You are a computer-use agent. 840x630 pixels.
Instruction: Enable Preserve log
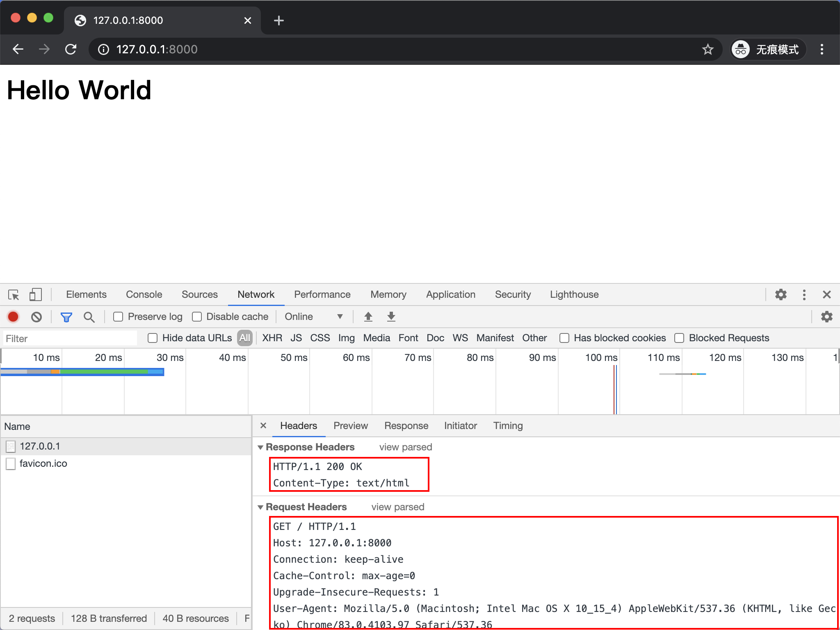(118, 317)
